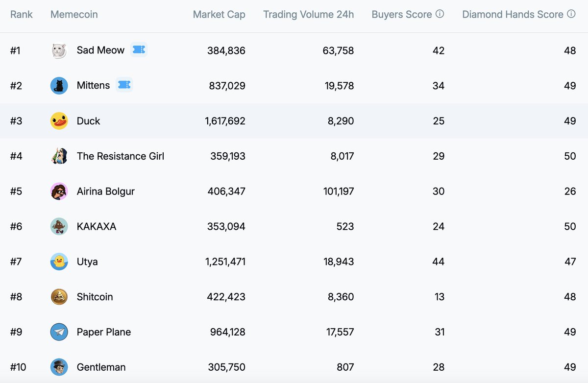Screen dimensions: 588x383
Task: Click Utya market cap 1,251,471
Action: click(225, 262)
